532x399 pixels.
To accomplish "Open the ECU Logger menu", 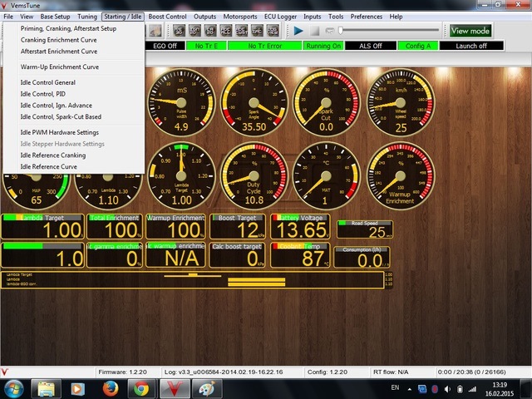I will 280,17.
